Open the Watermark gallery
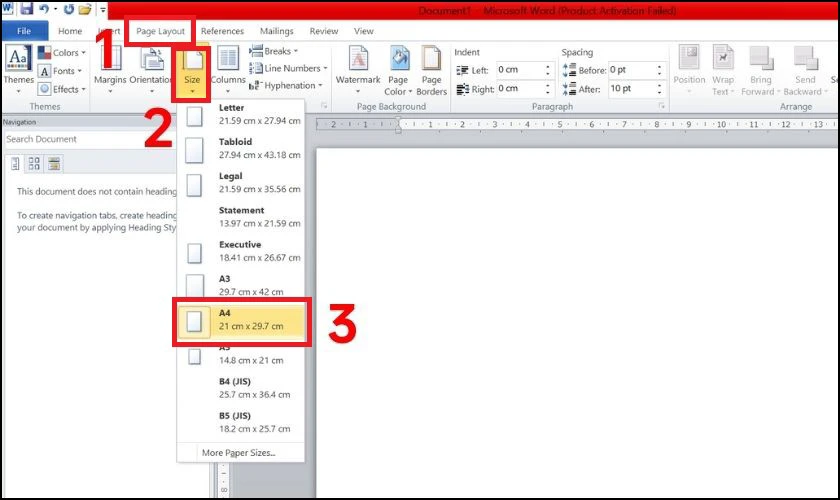The width and height of the screenshot is (840, 500). tap(358, 70)
